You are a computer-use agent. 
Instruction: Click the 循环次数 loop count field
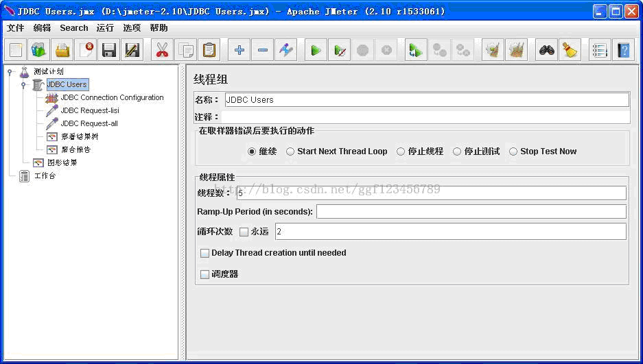click(451, 232)
